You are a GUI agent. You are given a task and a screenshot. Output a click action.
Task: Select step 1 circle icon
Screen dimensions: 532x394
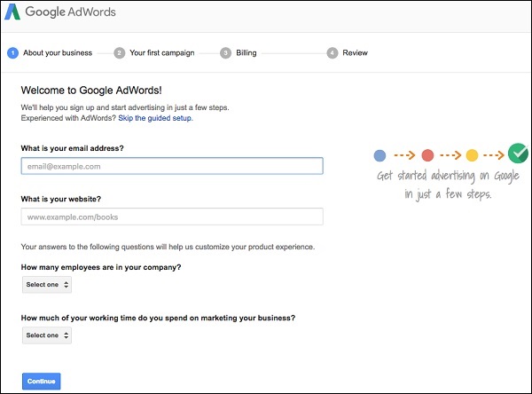(x=12, y=52)
